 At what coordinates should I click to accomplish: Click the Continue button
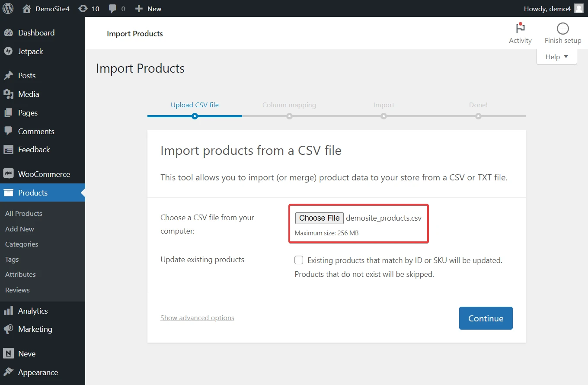tap(486, 318)
